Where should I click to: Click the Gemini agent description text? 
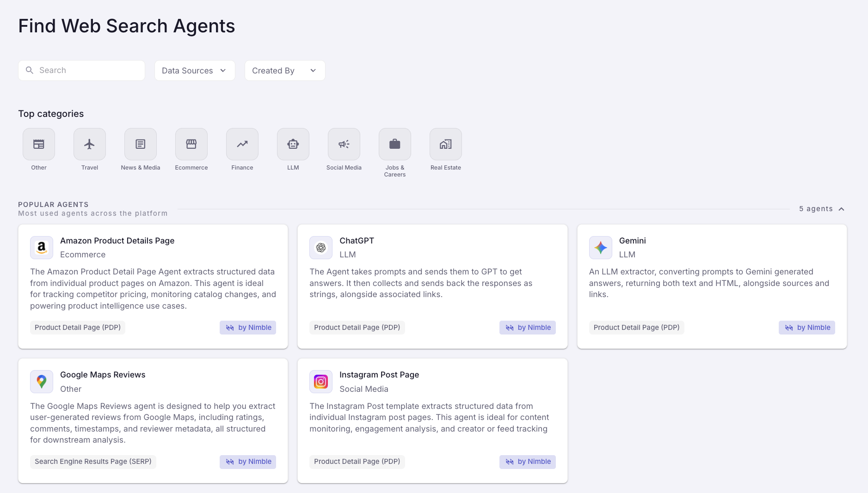(x=709, y=283)
